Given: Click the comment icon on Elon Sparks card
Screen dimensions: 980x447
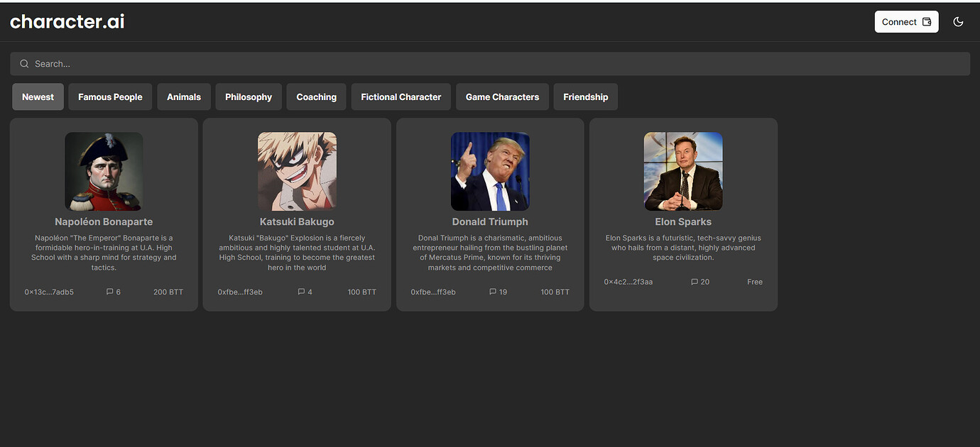Looking at the screenshot, I should coord(695,282).
